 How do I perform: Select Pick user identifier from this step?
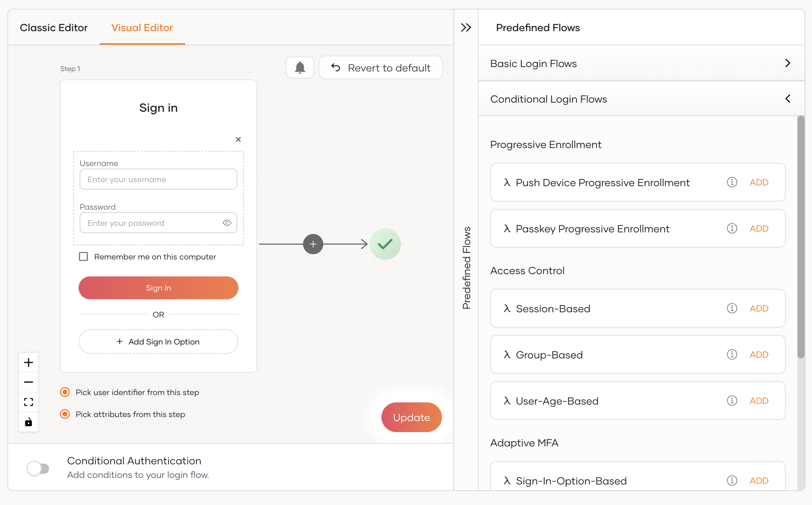click(x=65, y=392)
